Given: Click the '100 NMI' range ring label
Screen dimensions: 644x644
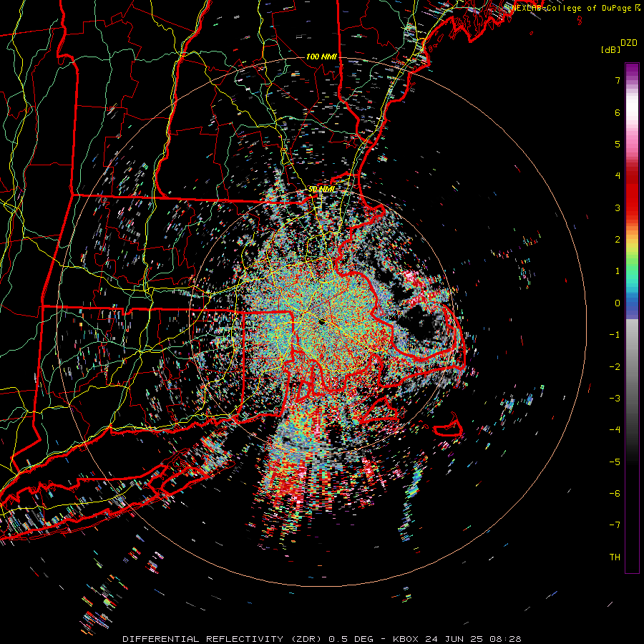Looking at the screenshot, I should [x=321, y=57].
